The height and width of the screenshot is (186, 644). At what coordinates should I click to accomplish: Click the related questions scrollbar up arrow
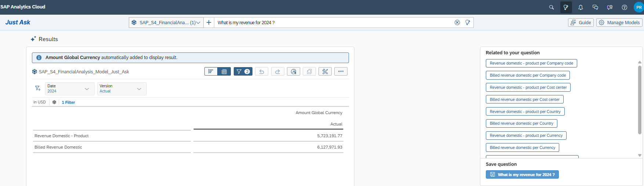click(640, 62)
